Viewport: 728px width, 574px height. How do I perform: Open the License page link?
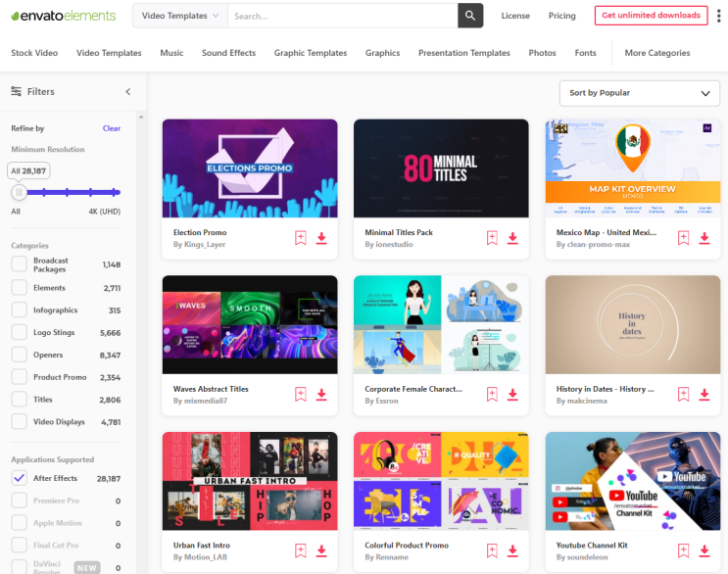point(515,16)
